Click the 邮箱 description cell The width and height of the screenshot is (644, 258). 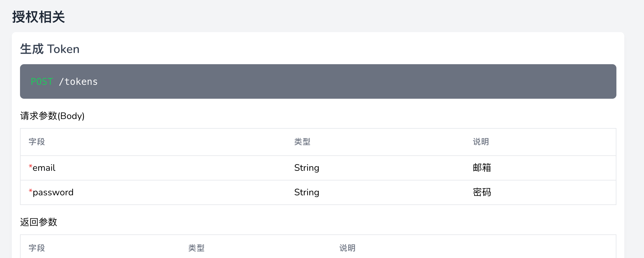coord(482,168)
